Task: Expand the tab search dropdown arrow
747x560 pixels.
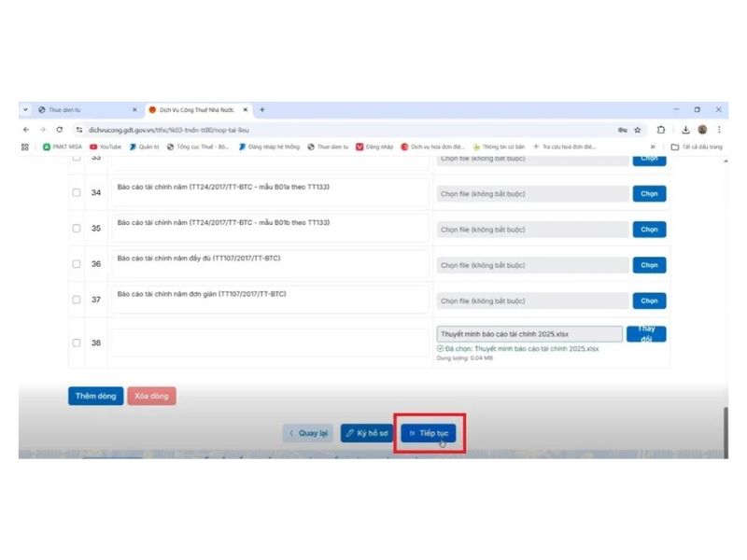Action: pos(25,109)
